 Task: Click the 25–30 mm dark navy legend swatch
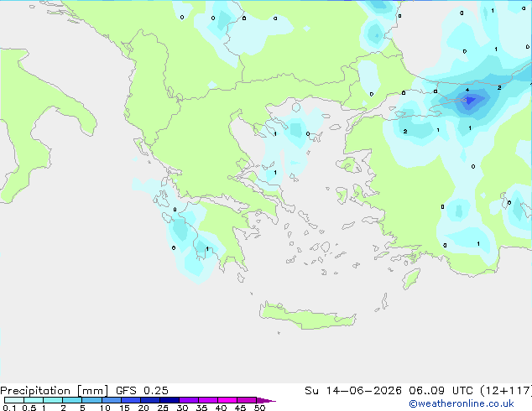(169, 400)
